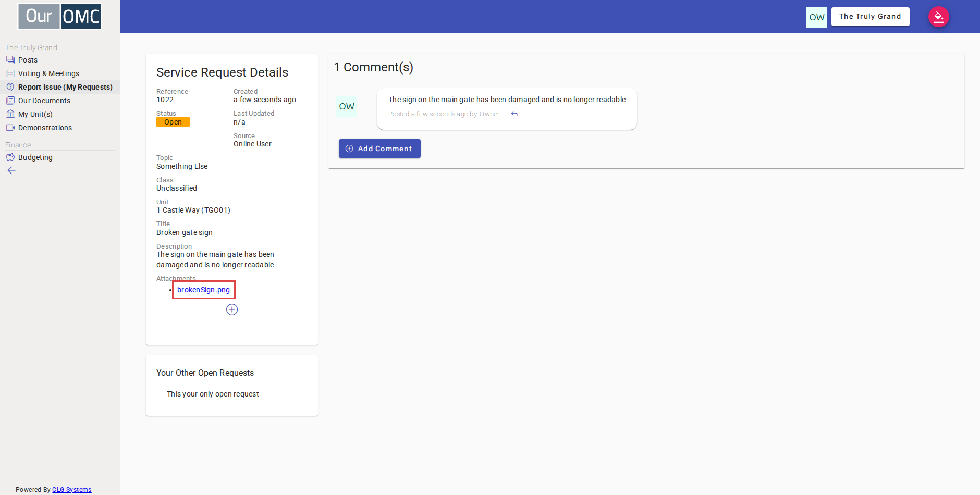Click the Report Issue question mark icon
Screen dimensions: 980x495
[10, 87]
